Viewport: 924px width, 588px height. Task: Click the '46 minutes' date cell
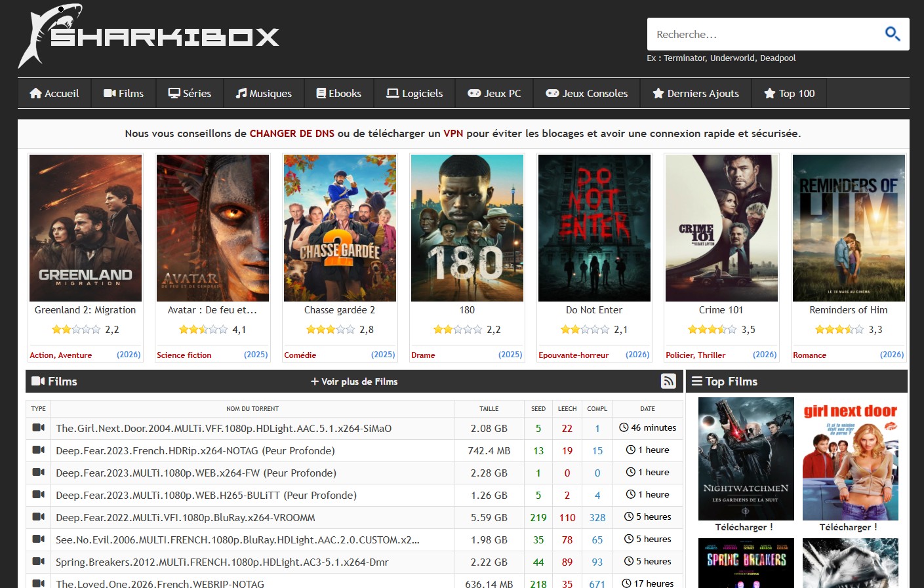(x=648, y=427)
